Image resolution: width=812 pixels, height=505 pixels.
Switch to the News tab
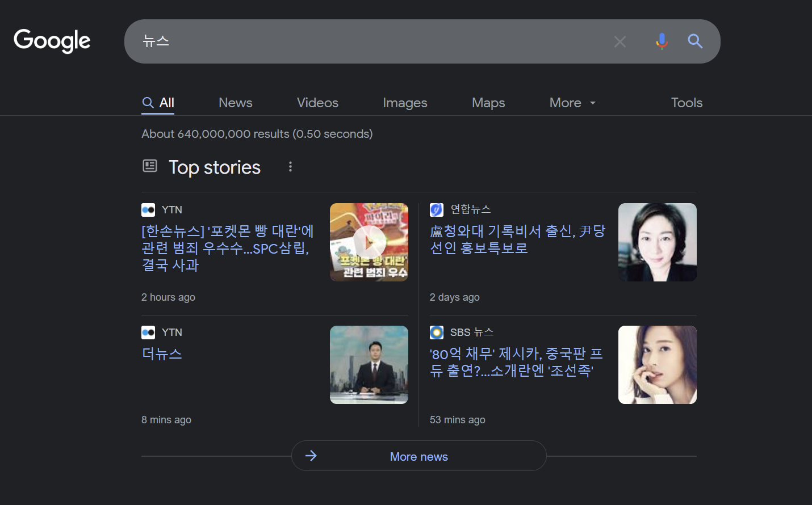click(x=236, y=103)
